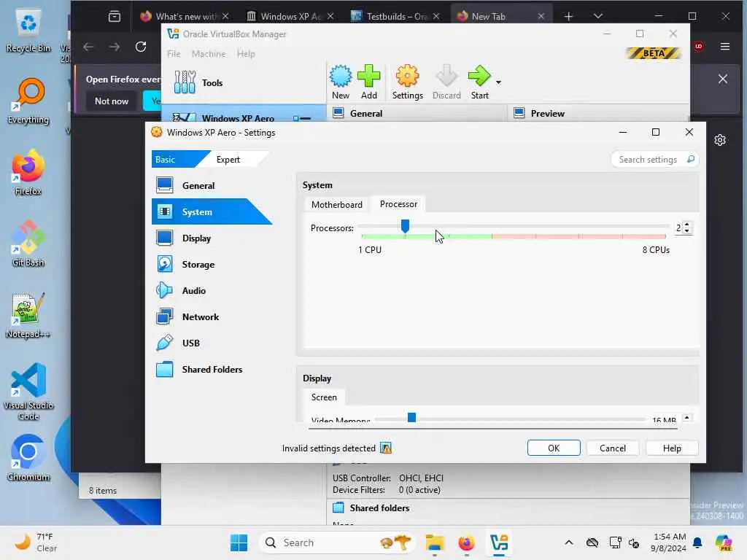Switch to the Motherboard tab

[337, 204]
